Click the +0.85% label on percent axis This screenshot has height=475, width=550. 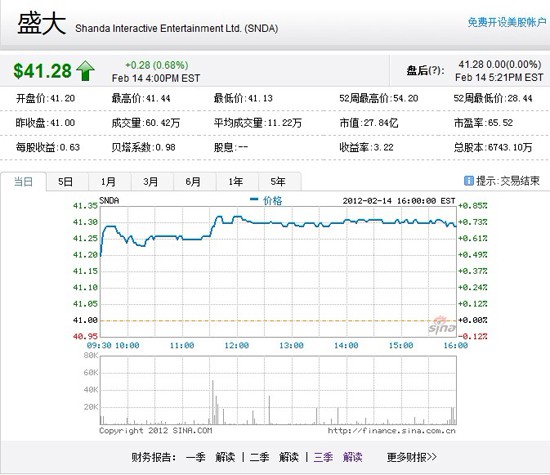[472, 206]
